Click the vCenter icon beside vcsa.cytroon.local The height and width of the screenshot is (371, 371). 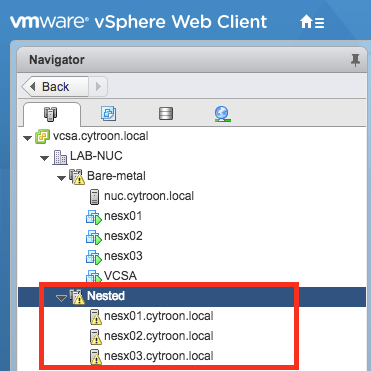pos(43,137)
